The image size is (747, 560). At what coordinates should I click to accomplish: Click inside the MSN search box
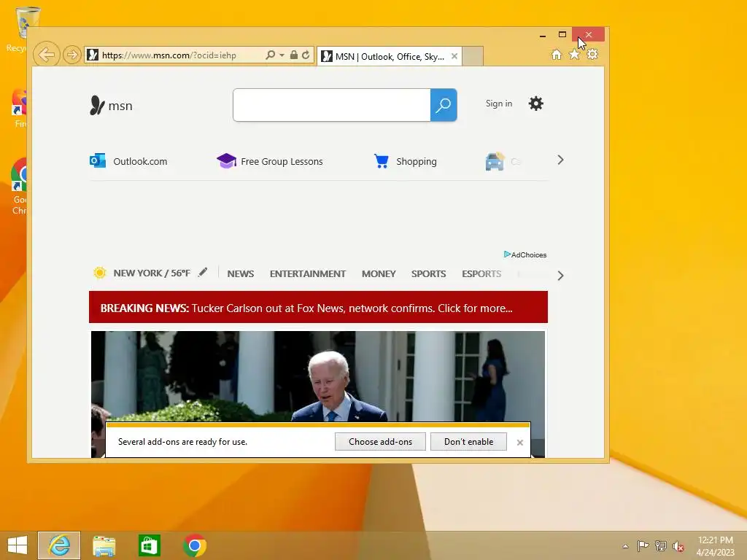pos(332,105)
